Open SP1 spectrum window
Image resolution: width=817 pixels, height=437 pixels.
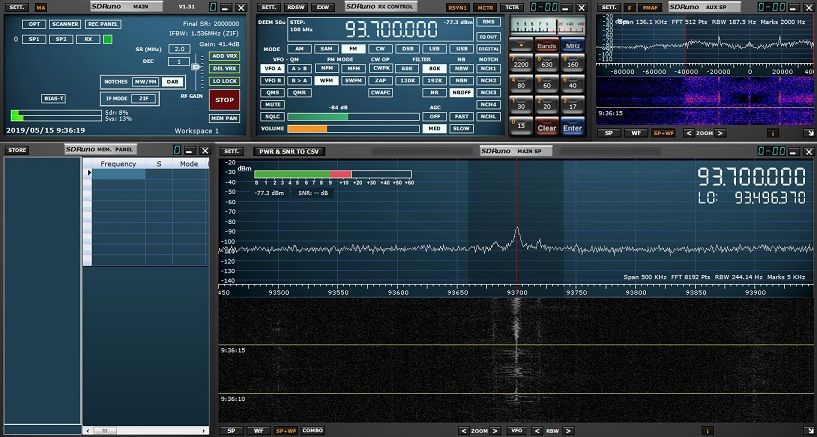34,40
